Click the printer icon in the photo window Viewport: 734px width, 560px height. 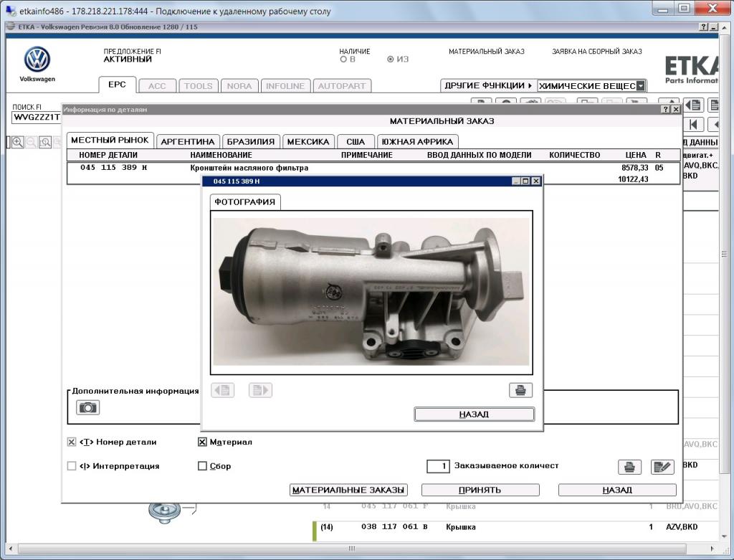click(x=520, y=390)
